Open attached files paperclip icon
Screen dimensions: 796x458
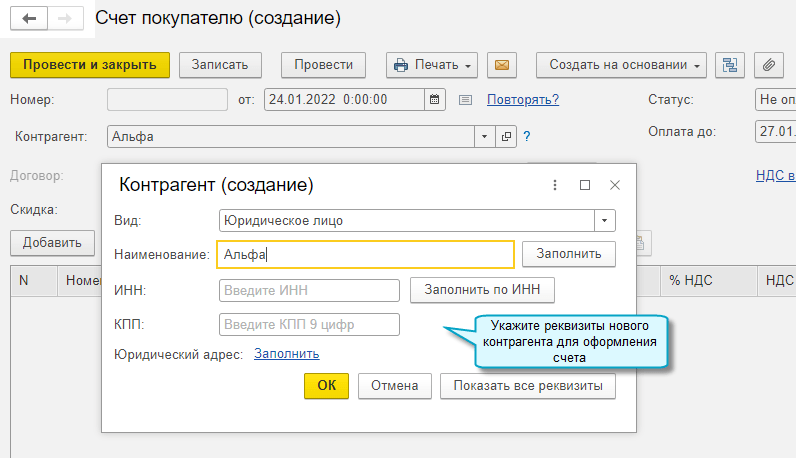[768, 65]
